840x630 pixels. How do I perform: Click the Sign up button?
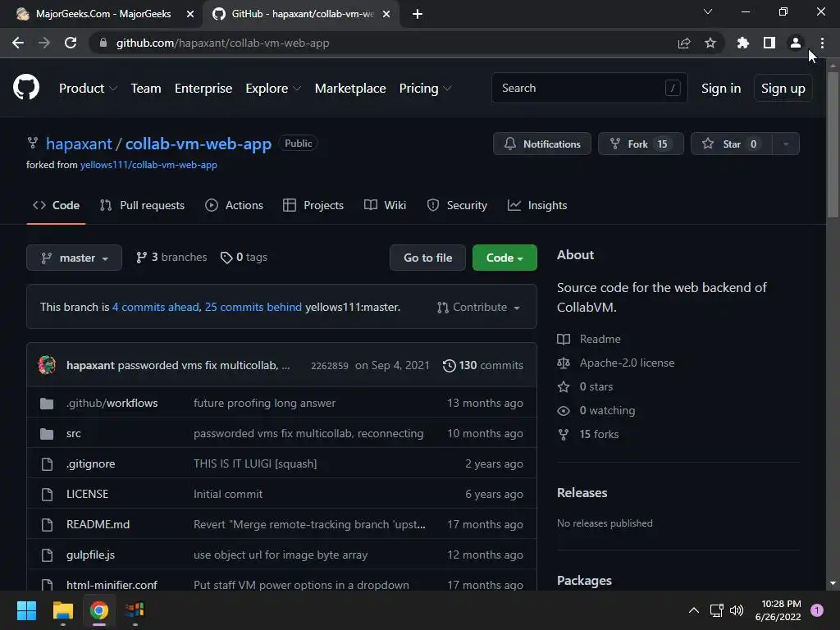783,89
